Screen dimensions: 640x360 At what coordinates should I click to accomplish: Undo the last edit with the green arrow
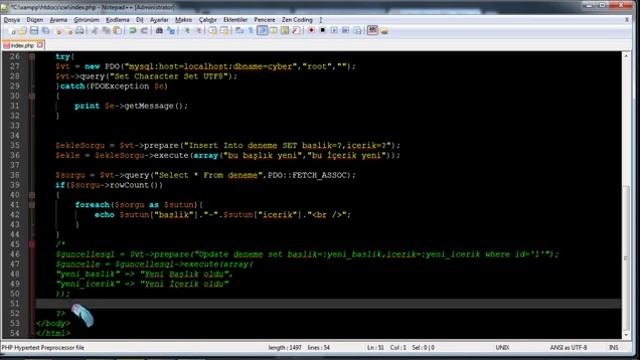coord(133,31)
